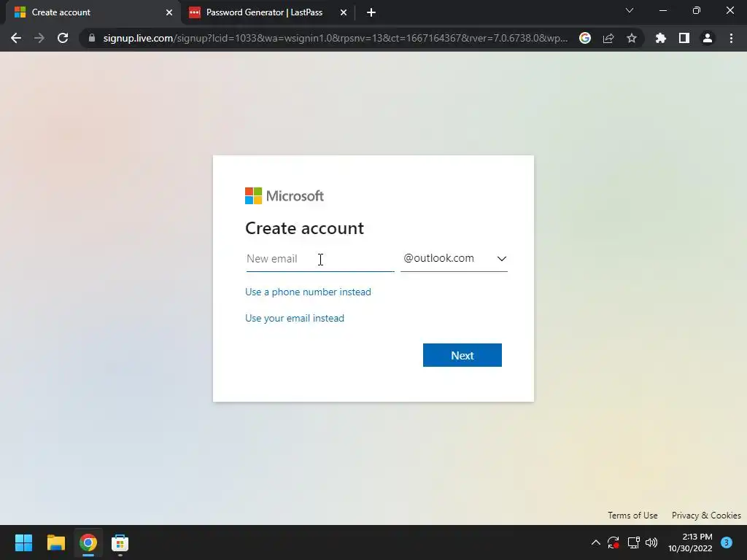Viewport: 747px width, 560px height.
Task: Switch to the Create account tab
Action: tap(93, 12)
